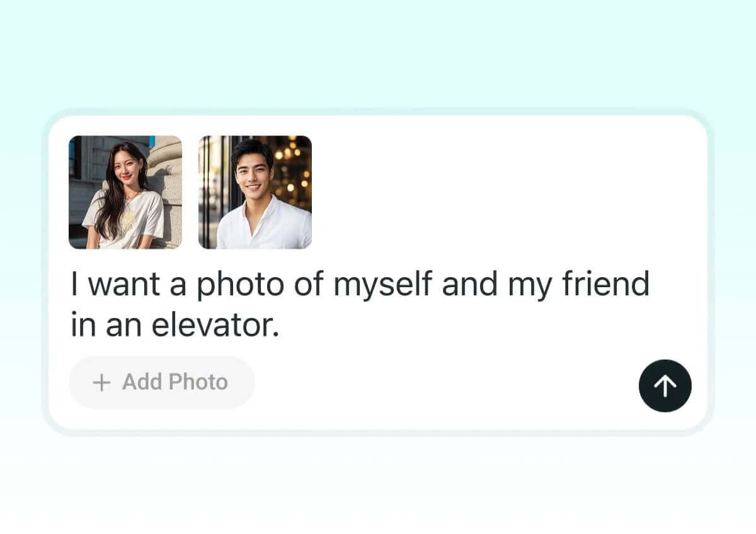Click the plus icon beside Add Photo

pyautogui.click(x=101, y=382)
